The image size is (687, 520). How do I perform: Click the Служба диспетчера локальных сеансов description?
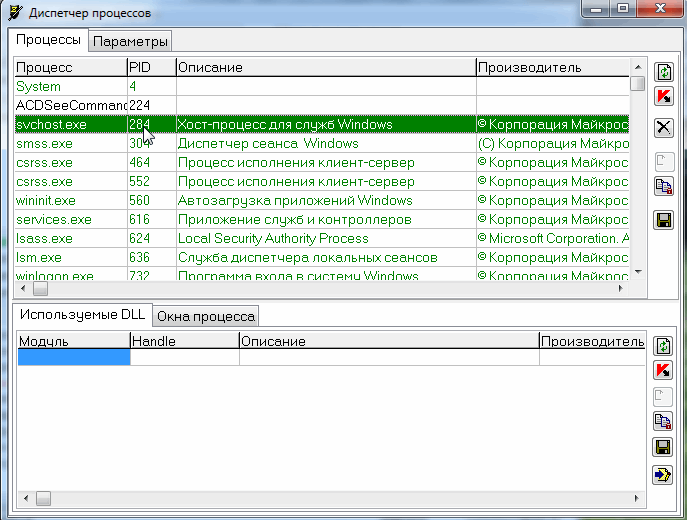tap(308, 258)
